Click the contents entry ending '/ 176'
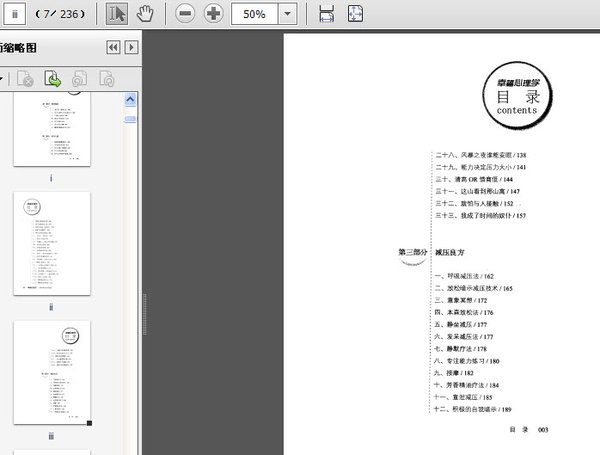The image size is (600, 455). [464, 312]
